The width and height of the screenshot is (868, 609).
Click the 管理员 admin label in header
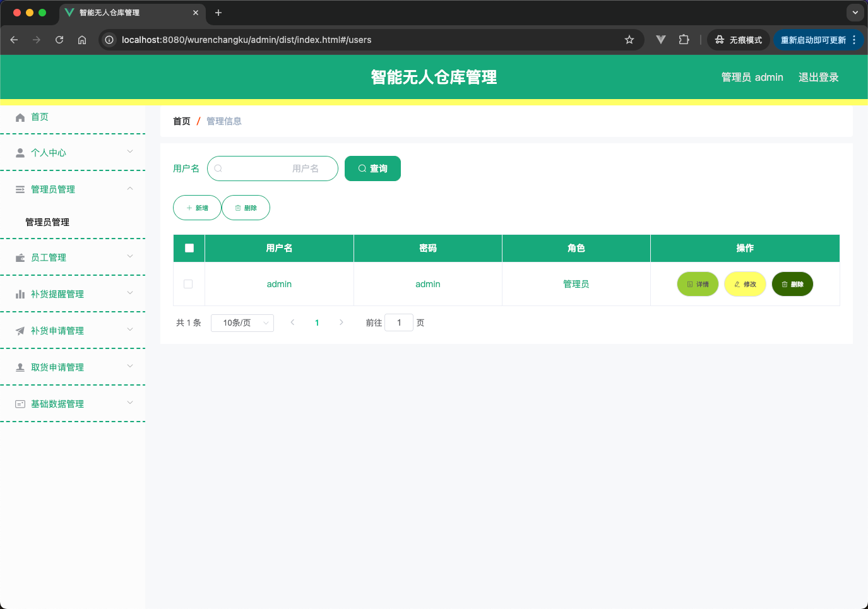(x=752, y=77)
